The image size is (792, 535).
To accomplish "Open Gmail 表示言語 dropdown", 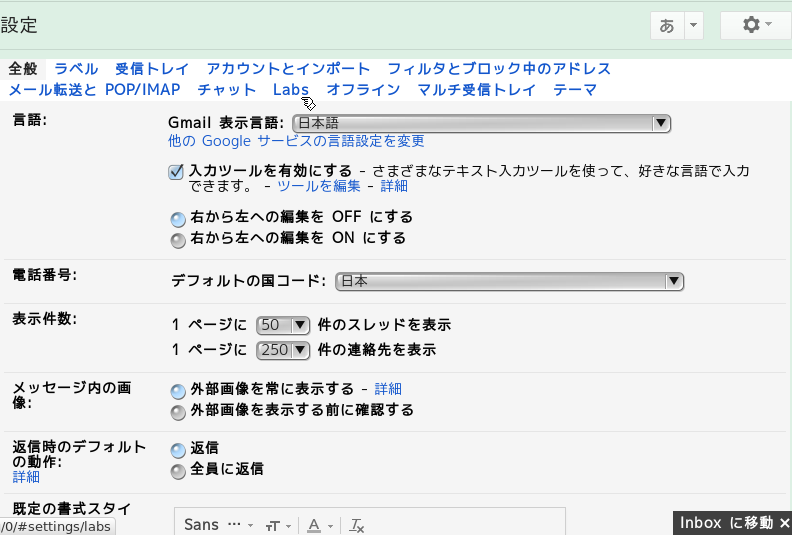I will 481,123.
